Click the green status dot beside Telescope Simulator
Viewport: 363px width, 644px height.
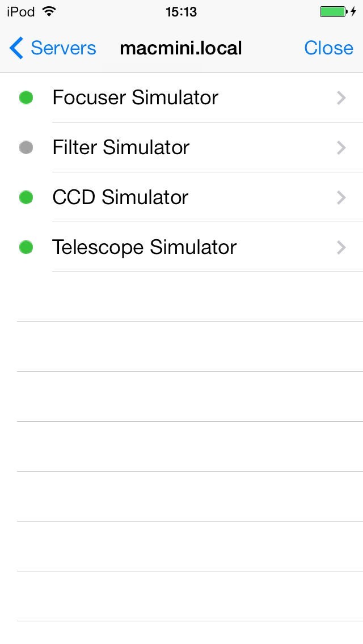pos(26,248)
